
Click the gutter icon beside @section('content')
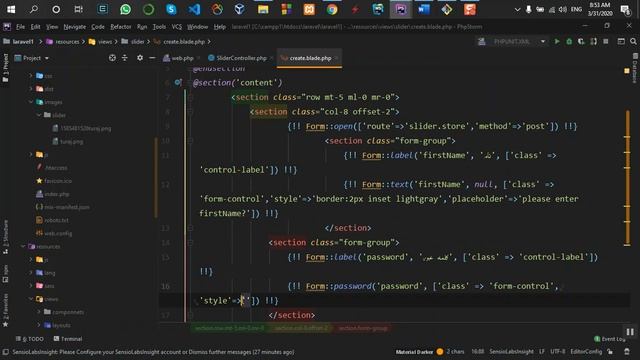click(178, 82)
